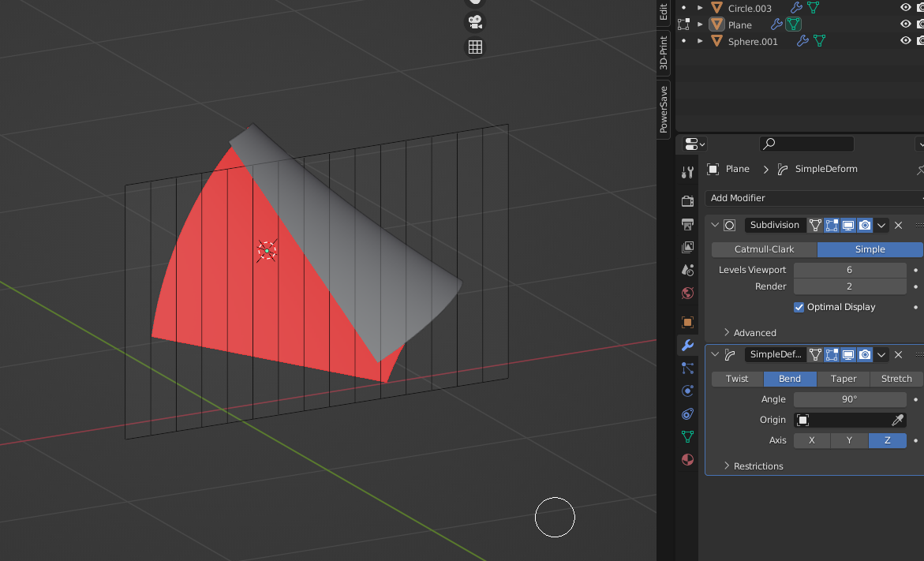The image size is (924, 561).
Task: Open the Object Data mesh tab
Action: click(x=687, y=436)
